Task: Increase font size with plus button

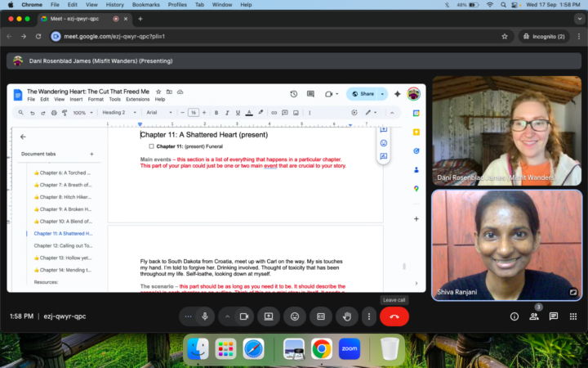Action: coord(204,113)
